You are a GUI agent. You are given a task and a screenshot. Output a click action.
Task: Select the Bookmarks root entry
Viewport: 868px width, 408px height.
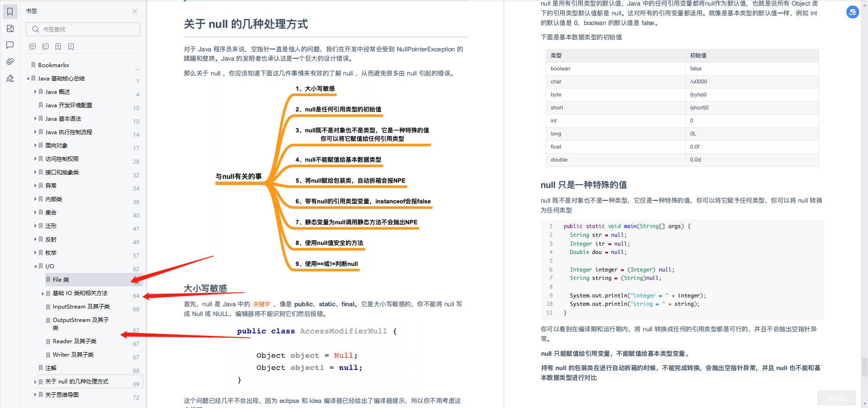point(53,65)
